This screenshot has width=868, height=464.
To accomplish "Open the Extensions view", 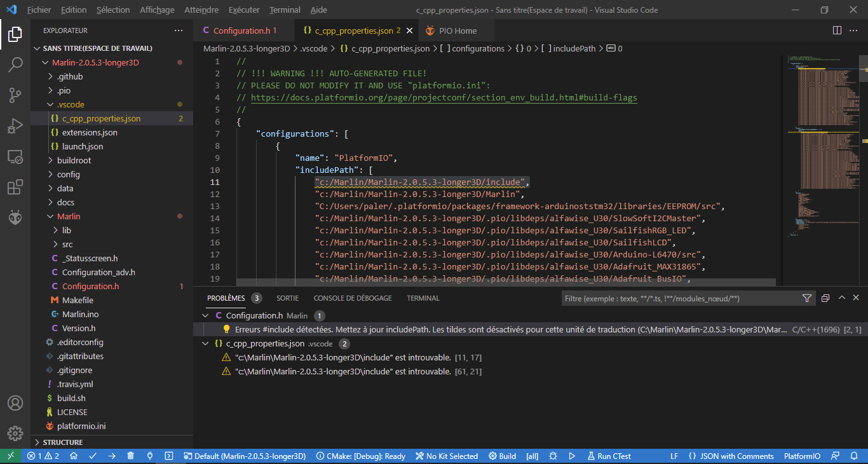I will coord(15,187).
